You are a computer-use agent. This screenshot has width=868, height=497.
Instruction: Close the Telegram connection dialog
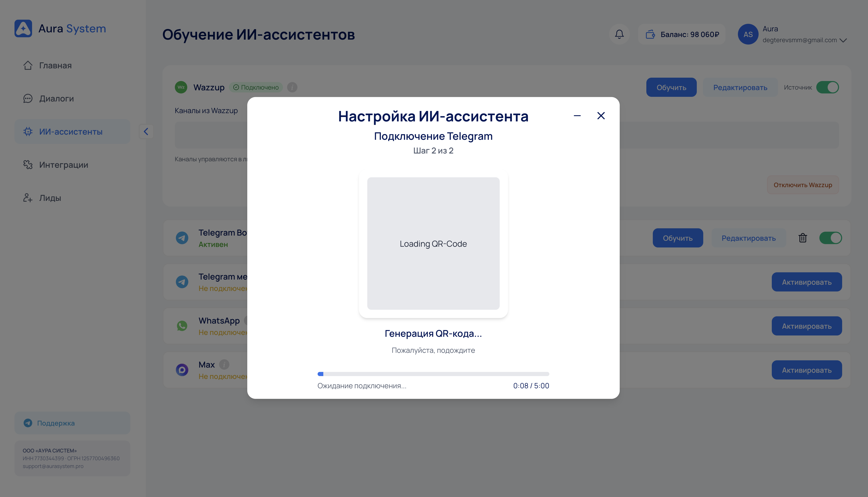click(x=601, y=116)
